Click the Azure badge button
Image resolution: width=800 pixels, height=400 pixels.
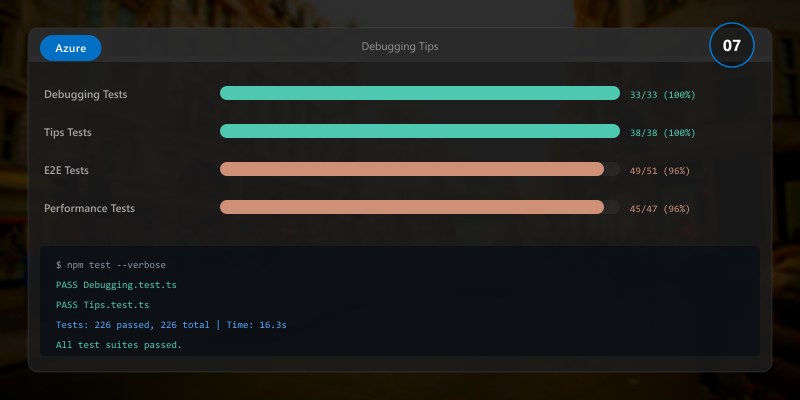click(70, 48)
